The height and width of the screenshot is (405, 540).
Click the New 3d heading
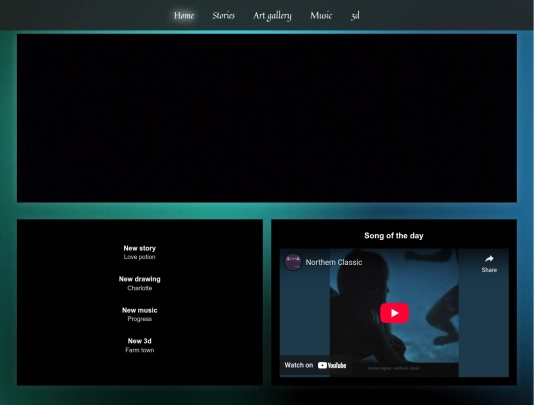click(139, 341)
